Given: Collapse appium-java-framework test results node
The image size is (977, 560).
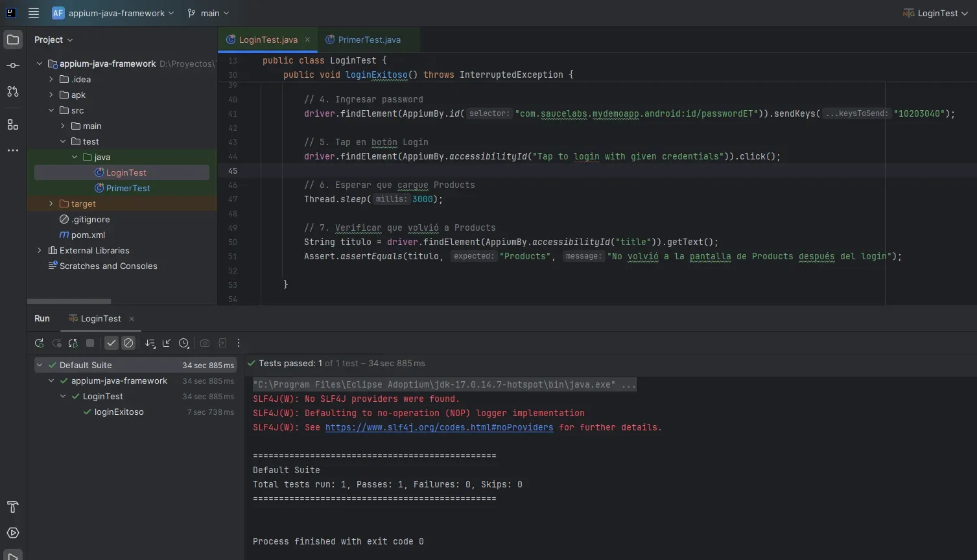Looking at the screenshot, I should pos(51,380).
